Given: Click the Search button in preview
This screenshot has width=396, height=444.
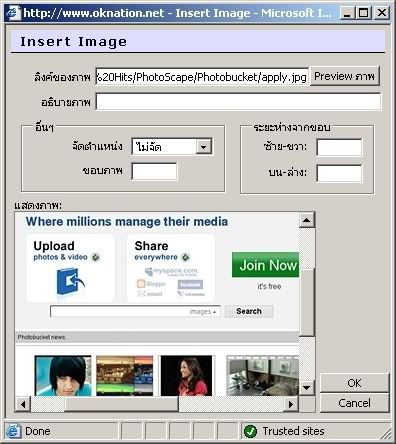Looking at the screenshot, I should point(249,311).
